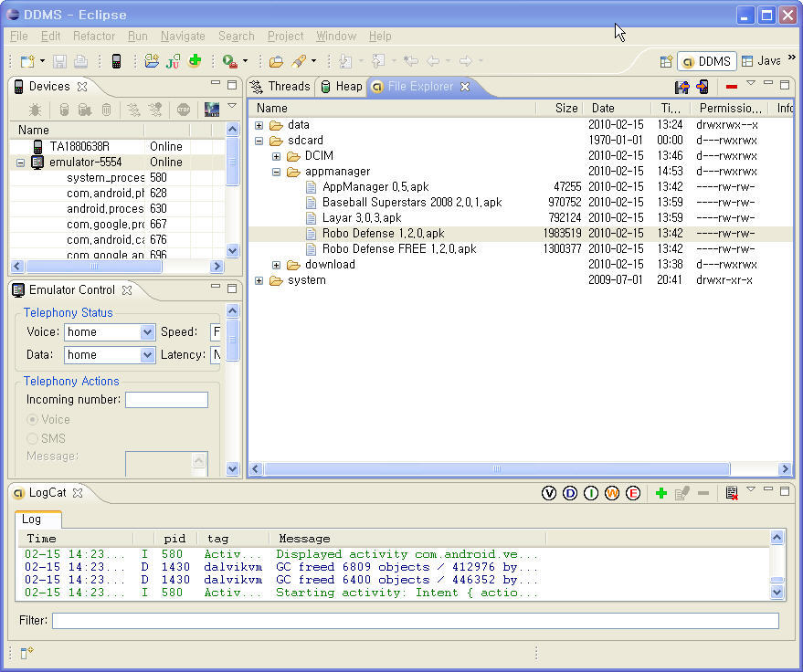
Task: Click the Cause GC trash can icon
Action: (106, 109)
